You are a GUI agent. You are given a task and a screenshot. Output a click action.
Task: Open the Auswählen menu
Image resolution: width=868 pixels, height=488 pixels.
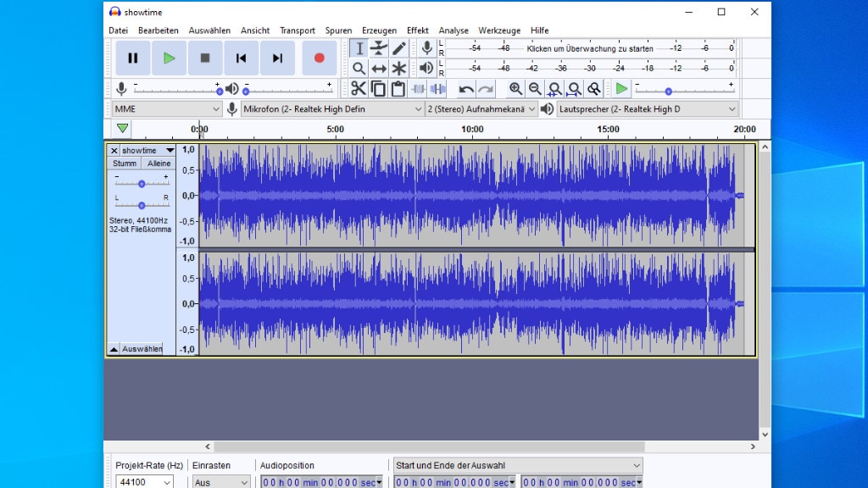[x=209, y=30]
